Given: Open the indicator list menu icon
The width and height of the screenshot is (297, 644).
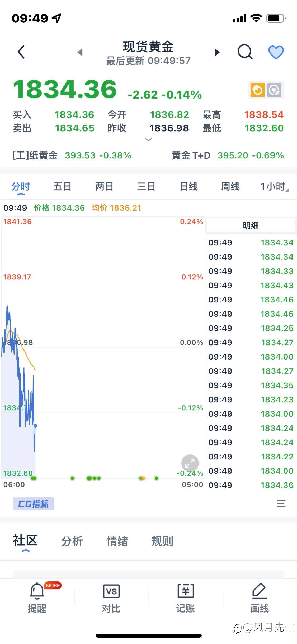Looking at the screenshot, I should (x=281, y=504).
